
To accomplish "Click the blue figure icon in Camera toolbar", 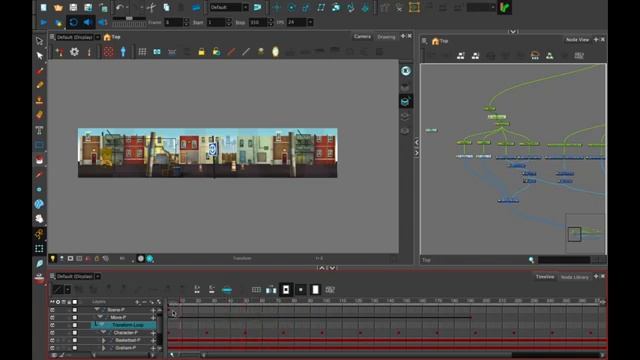I will [123, 52].
